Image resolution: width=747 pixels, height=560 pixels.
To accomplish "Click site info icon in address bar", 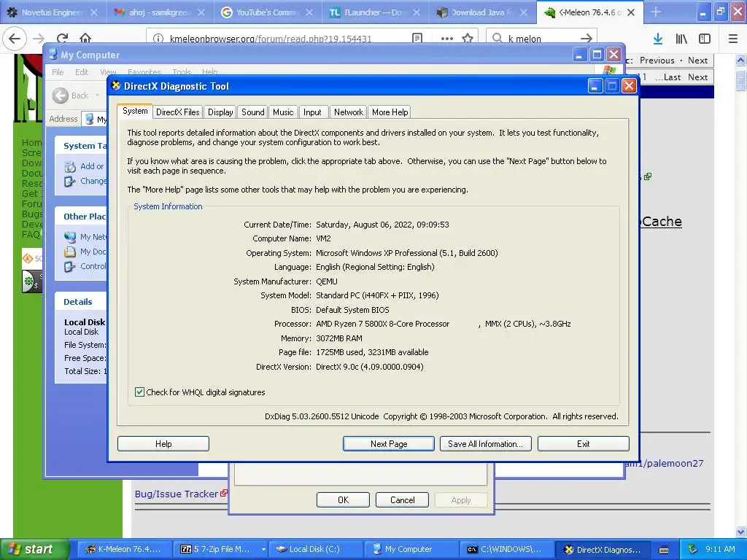I will click(x=158, y=39).
